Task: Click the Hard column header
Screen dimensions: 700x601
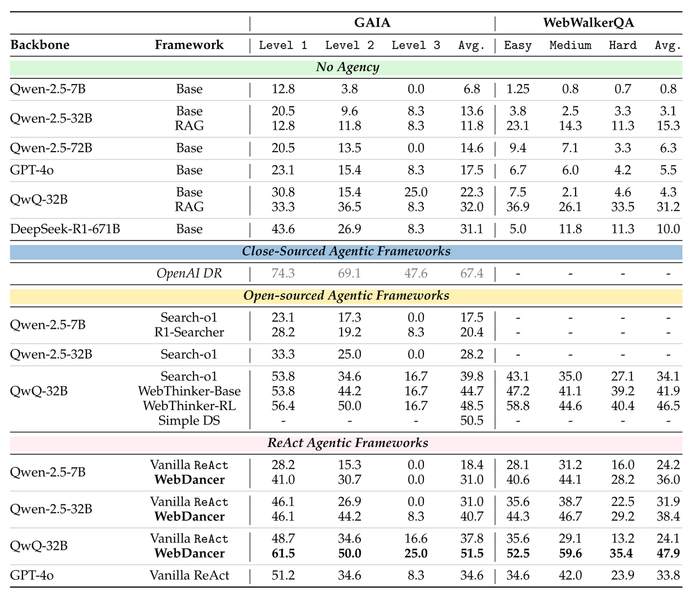Action: pos(622,46)
